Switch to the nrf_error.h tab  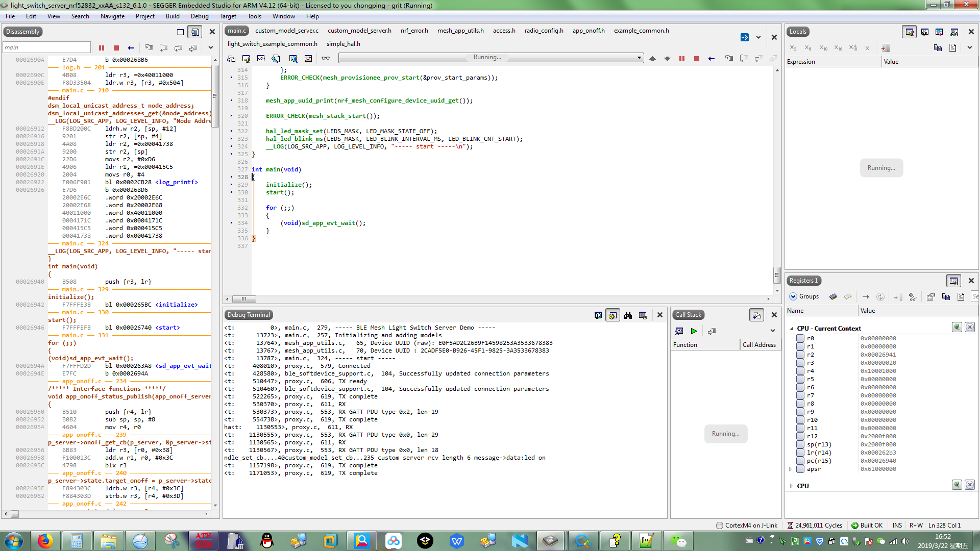[x=414, y=31]
